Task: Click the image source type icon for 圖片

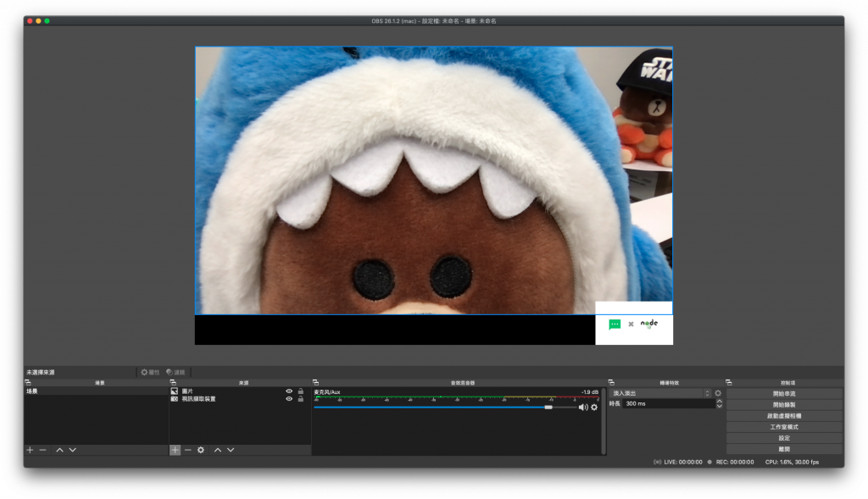Action: [175, 391]
